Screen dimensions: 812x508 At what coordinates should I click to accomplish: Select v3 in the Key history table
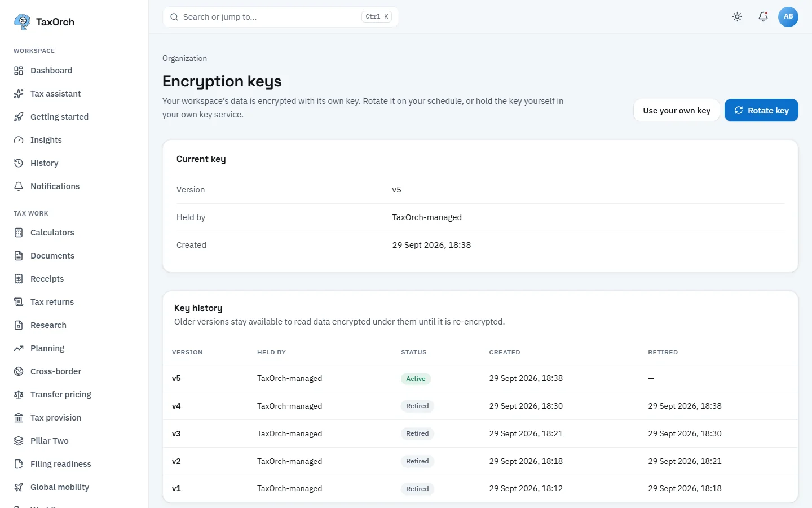point(176,433)
